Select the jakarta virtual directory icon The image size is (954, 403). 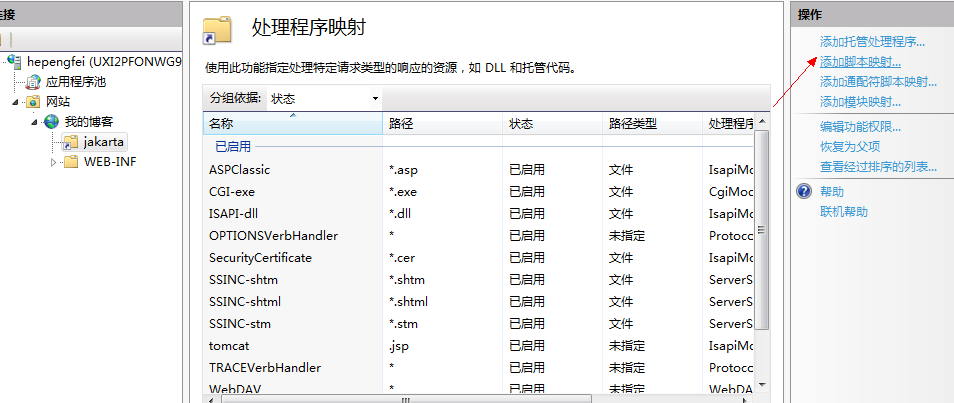70,142
